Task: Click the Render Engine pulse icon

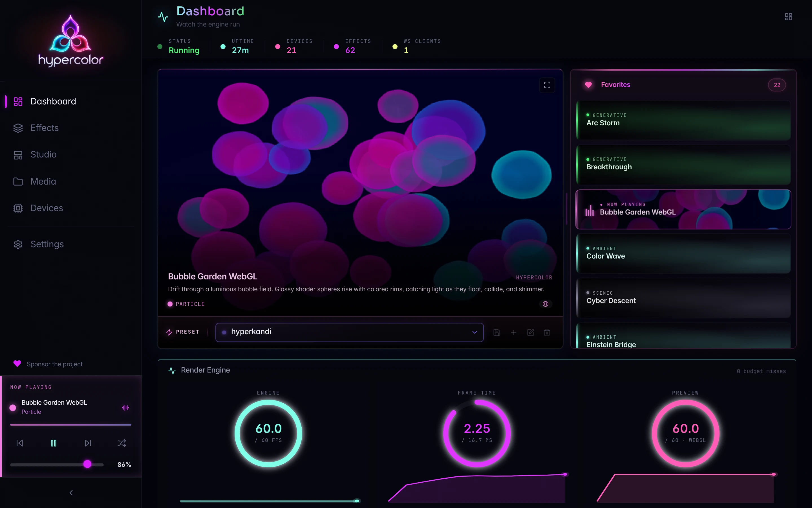Action: coord(172,371)
